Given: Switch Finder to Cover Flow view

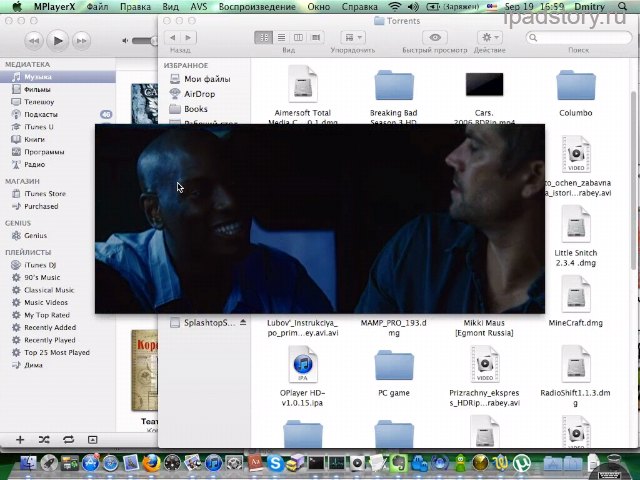Looking at the screenshot, I should click(x=316, y=38).
